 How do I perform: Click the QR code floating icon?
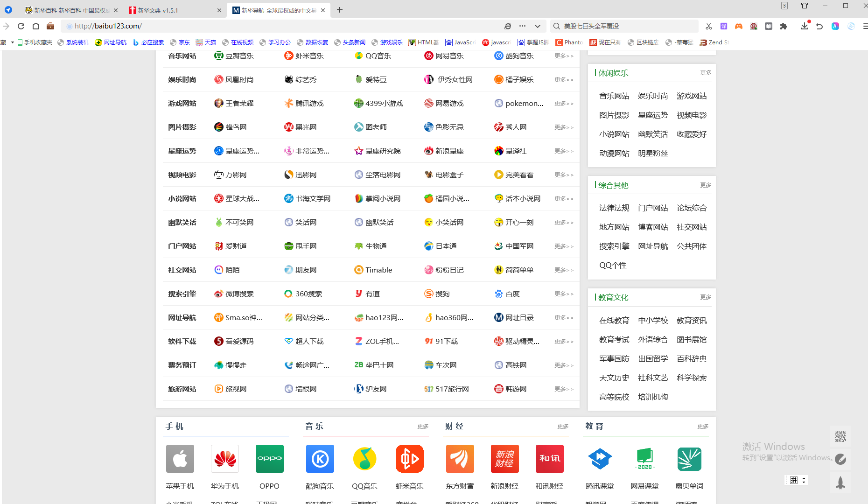[840, 436]
